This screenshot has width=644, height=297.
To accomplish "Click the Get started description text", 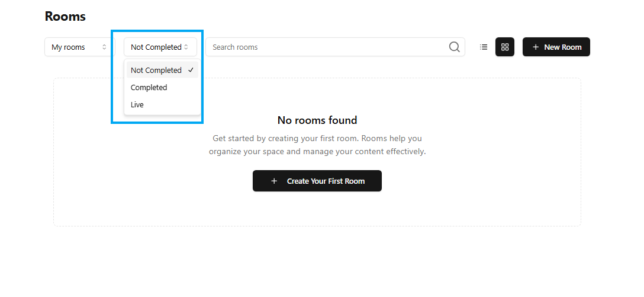I will [x=317, y=145].
